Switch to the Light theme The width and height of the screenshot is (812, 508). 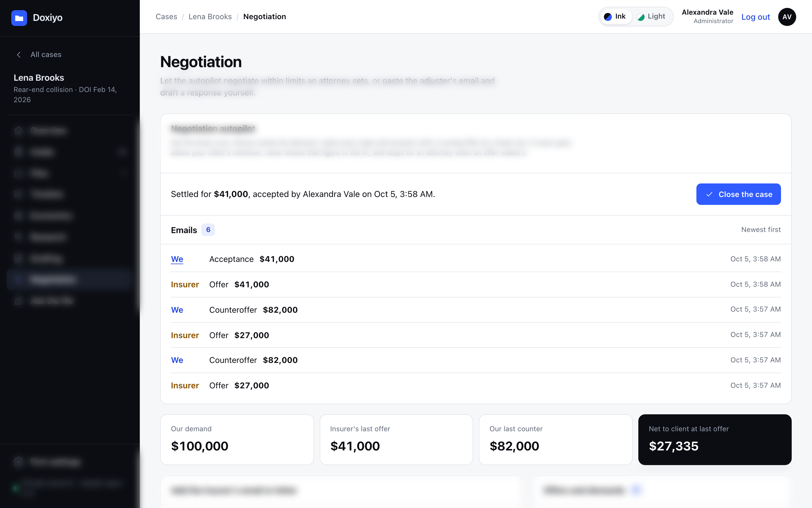652,16
